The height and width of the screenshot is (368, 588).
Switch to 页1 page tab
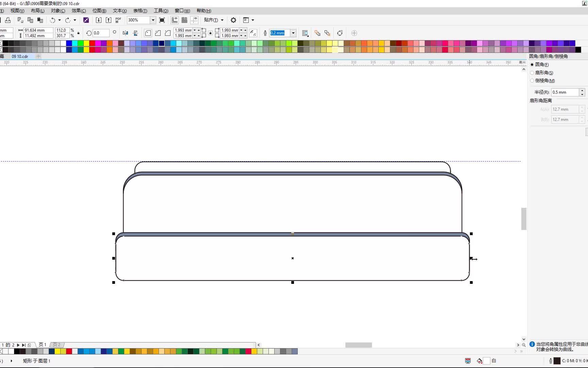[42, 345]
